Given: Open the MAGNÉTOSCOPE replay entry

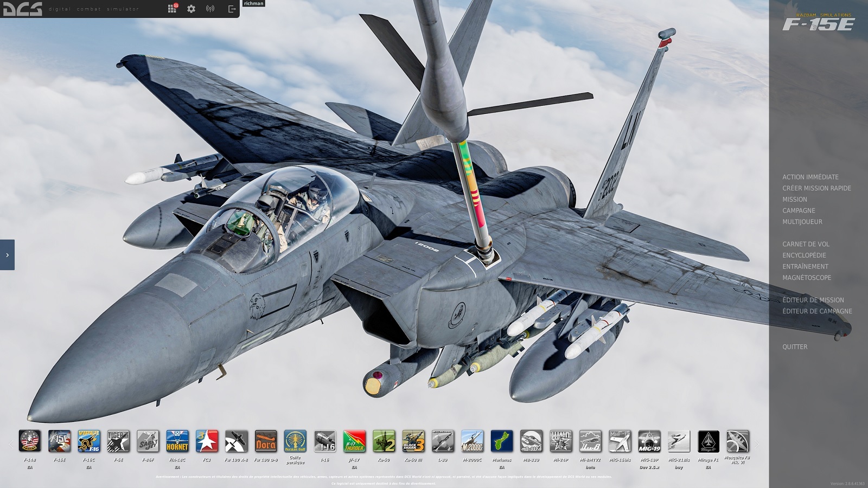Looking at the screenshot, I should pyautogui.click(x=807, y=278).
